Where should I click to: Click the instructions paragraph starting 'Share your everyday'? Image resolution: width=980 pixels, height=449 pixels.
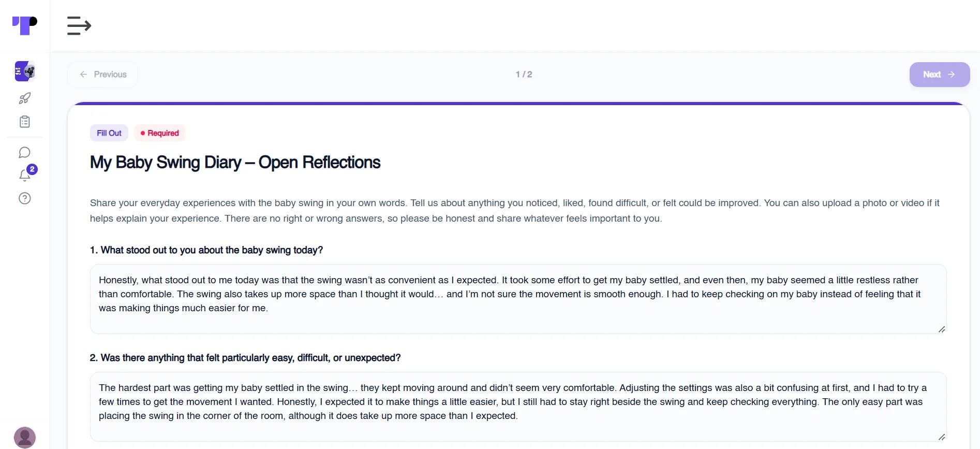tap(514, 211)
